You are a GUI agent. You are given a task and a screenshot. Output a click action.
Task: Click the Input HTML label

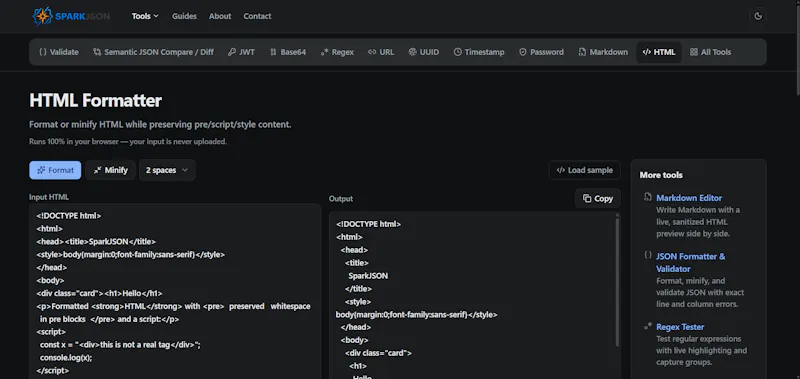(x=49, y=197)
